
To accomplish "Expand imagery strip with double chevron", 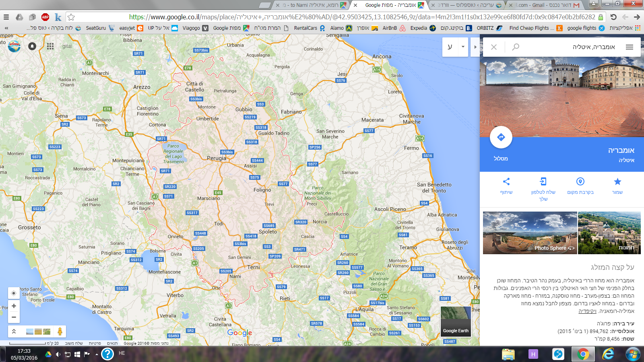I will [x=14, y=331].
